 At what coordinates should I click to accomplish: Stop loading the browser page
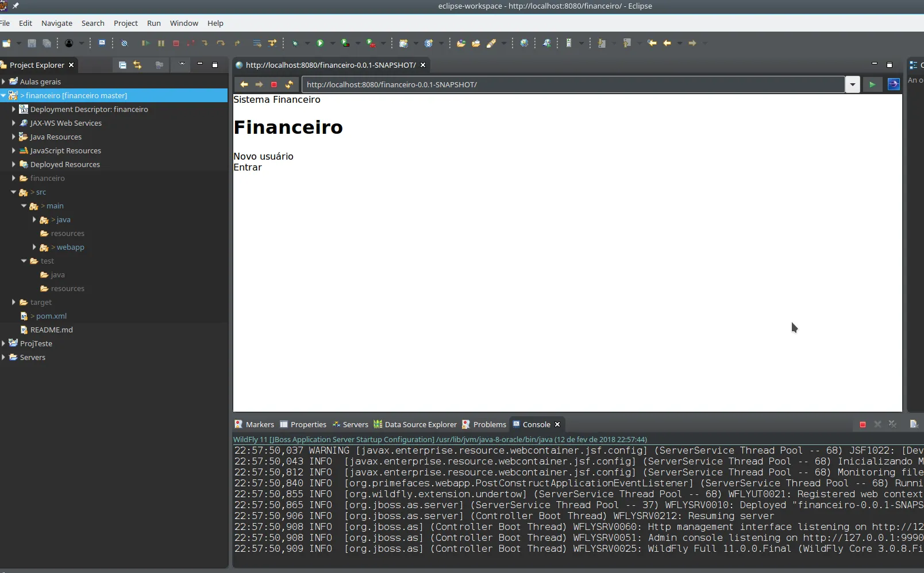274,84
